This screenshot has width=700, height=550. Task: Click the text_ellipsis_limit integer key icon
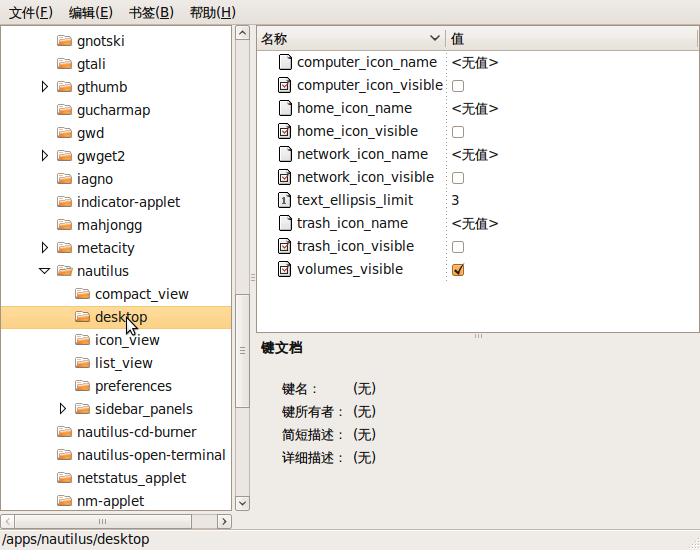[285, 200]
